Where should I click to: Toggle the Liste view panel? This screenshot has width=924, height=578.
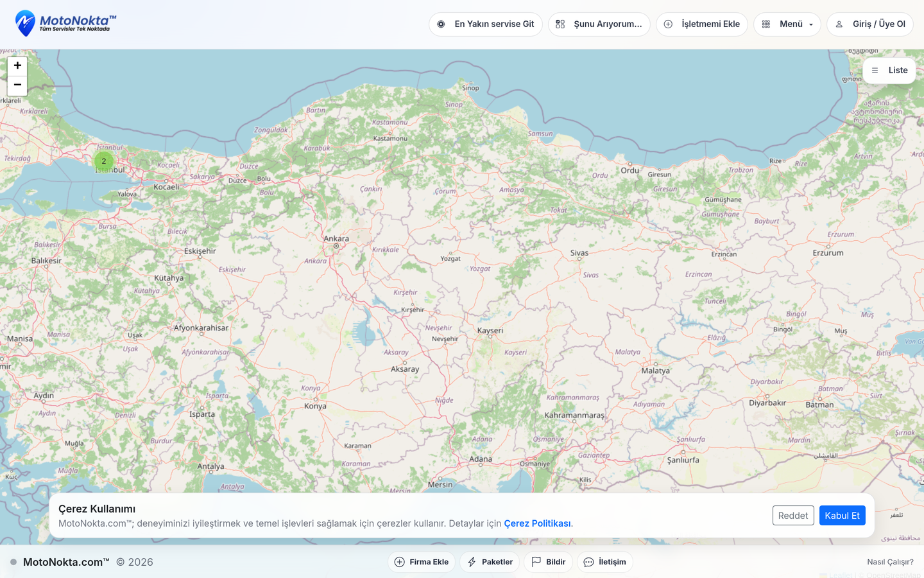pyautogui.click(x=889, y=71)
